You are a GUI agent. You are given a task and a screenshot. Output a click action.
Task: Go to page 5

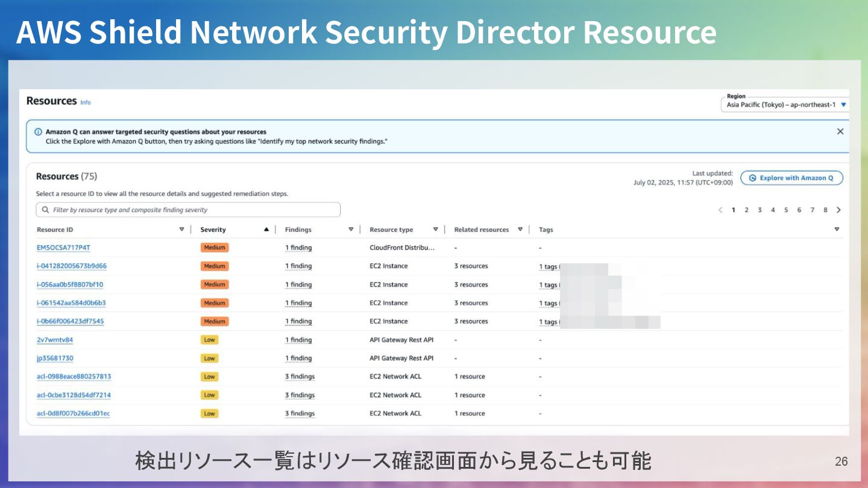point(786,210)
